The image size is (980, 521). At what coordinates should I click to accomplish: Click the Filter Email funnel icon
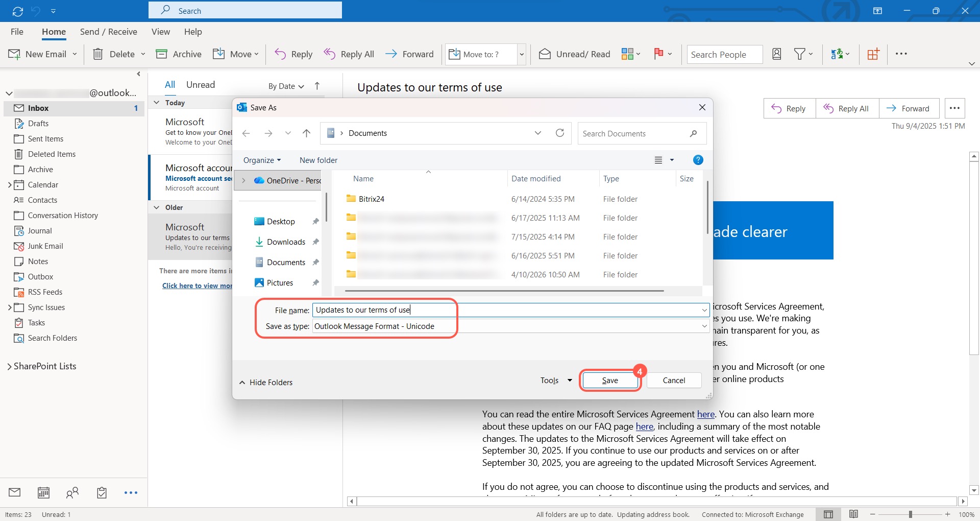point(799,54)
